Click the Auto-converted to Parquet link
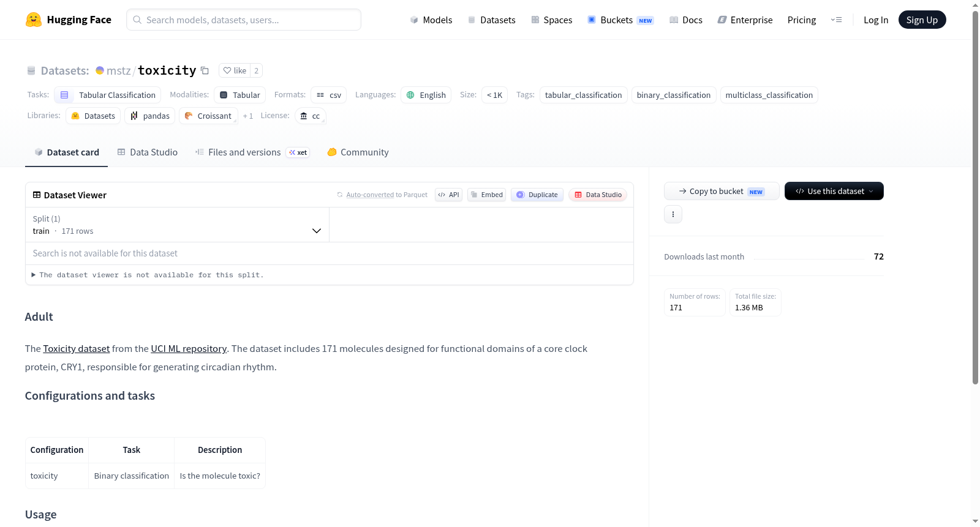The height and width of the screenshot is (527, 980). pos(370,195)
